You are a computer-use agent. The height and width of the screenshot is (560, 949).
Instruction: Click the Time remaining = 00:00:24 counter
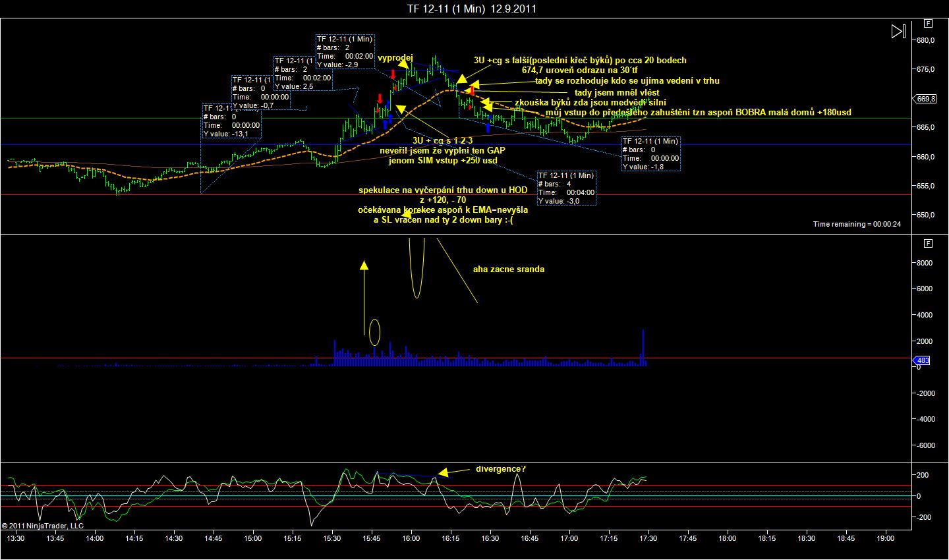[x=857, y=225]
